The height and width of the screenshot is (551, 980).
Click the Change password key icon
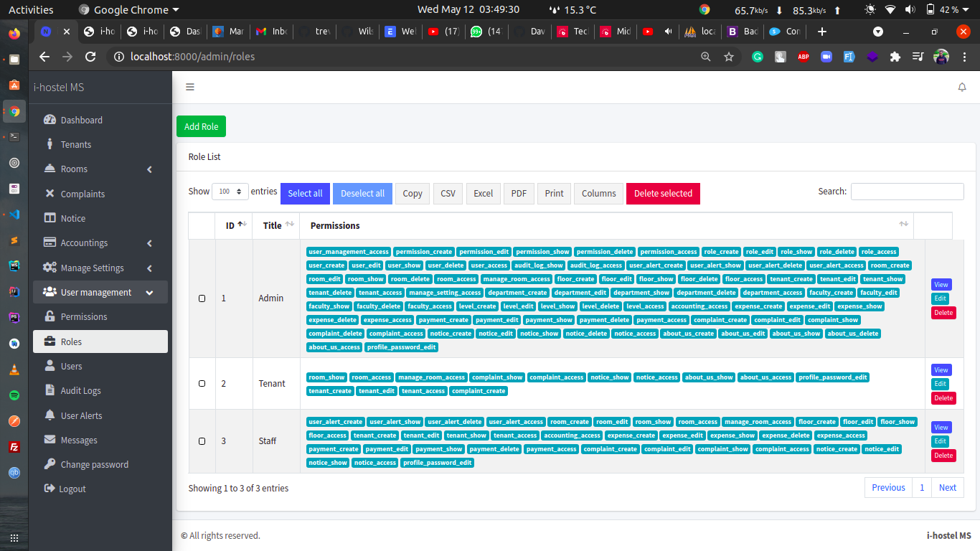point(50,464)
